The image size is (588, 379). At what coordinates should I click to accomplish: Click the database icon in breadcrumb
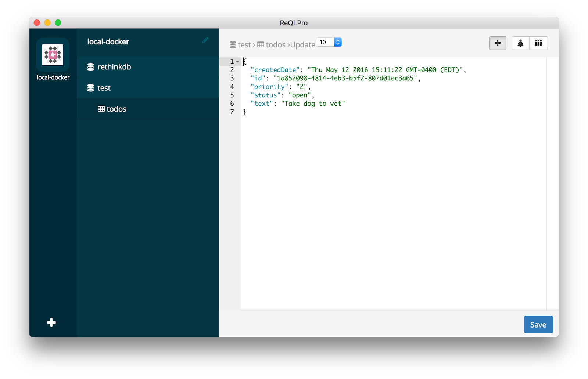click(233, 45)
